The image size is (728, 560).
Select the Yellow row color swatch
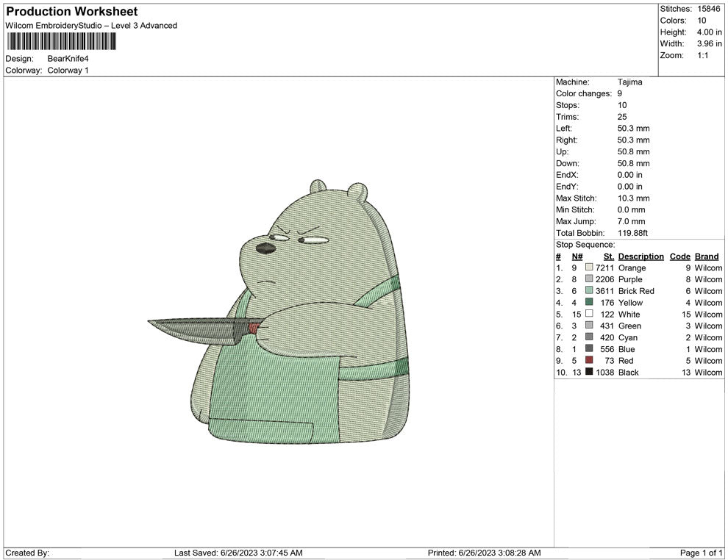tap(589, 302)
